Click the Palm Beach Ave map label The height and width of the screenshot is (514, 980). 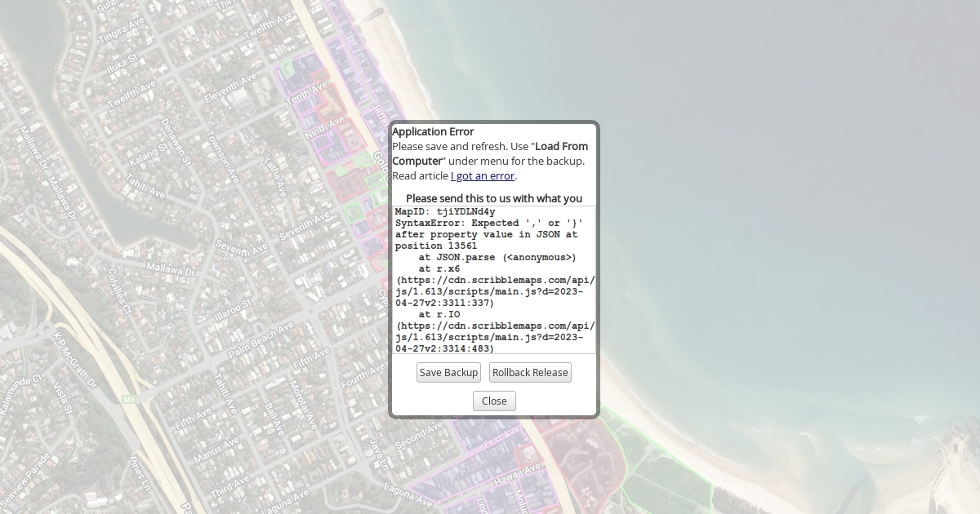261,340
